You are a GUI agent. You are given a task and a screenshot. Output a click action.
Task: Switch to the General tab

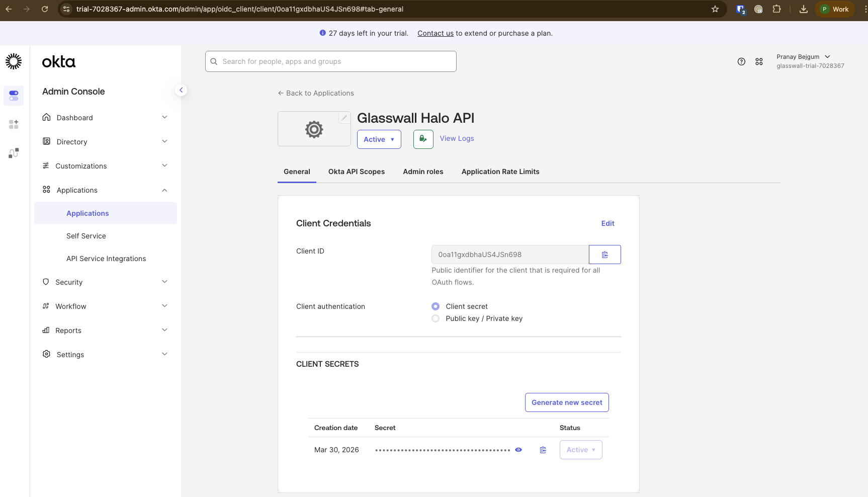pos(297,172)
